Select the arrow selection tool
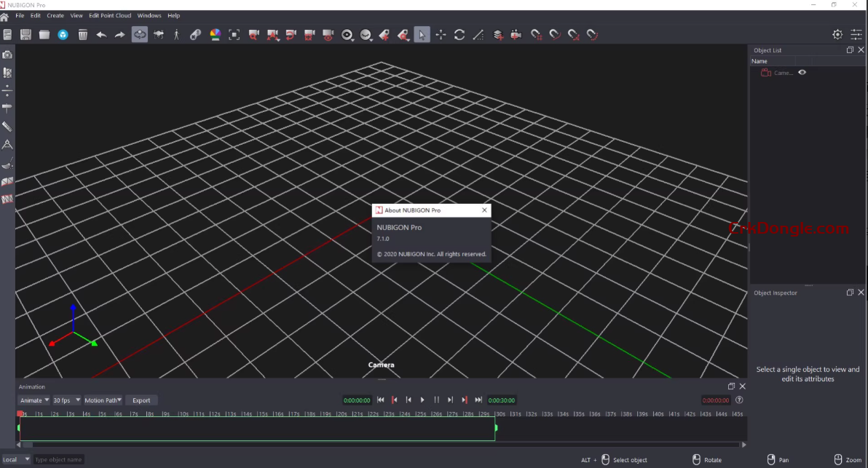The image size is (868, 468). (422, 34)
